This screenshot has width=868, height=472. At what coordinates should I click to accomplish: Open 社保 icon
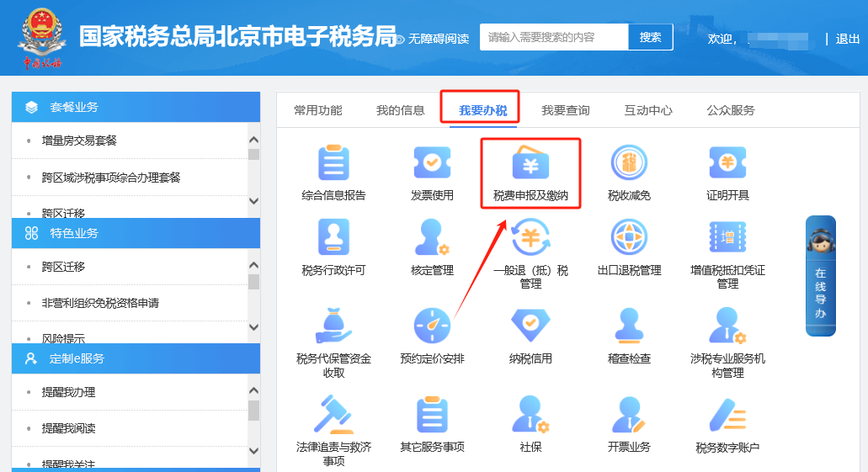coord(530,414)
